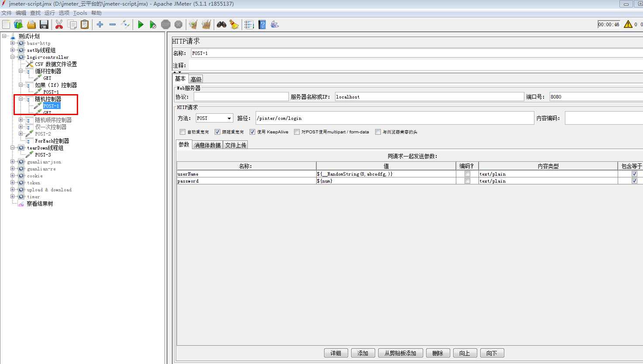The height and width of the screenshot is (364, 643).
Task: Toggle 包含等于 checkbox for password row
Action: [x=634, y=181]
